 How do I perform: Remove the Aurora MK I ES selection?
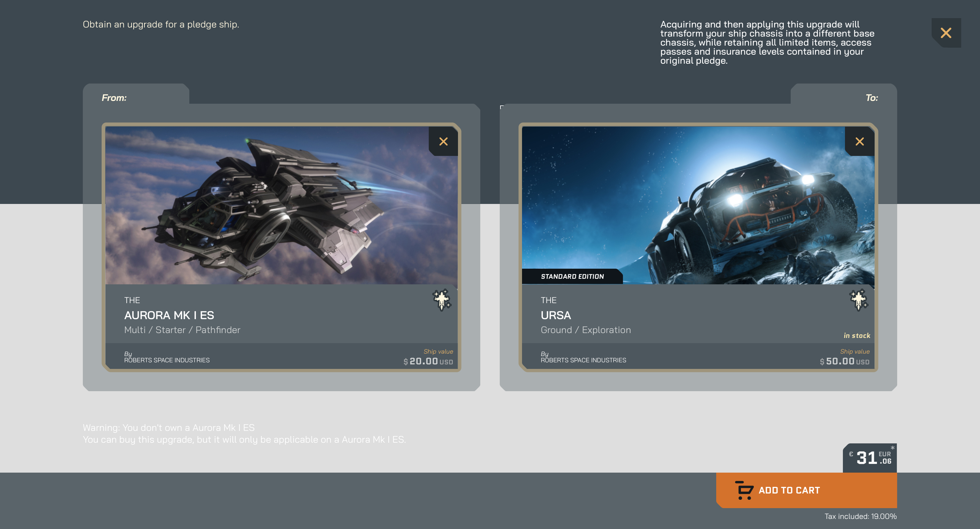[443, 142]
